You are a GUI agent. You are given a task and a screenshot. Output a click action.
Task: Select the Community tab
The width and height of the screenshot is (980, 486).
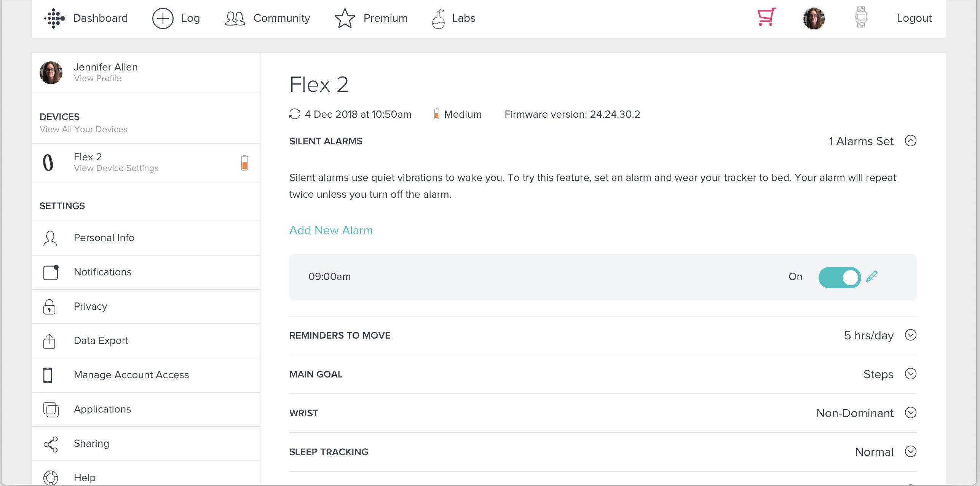267,18
